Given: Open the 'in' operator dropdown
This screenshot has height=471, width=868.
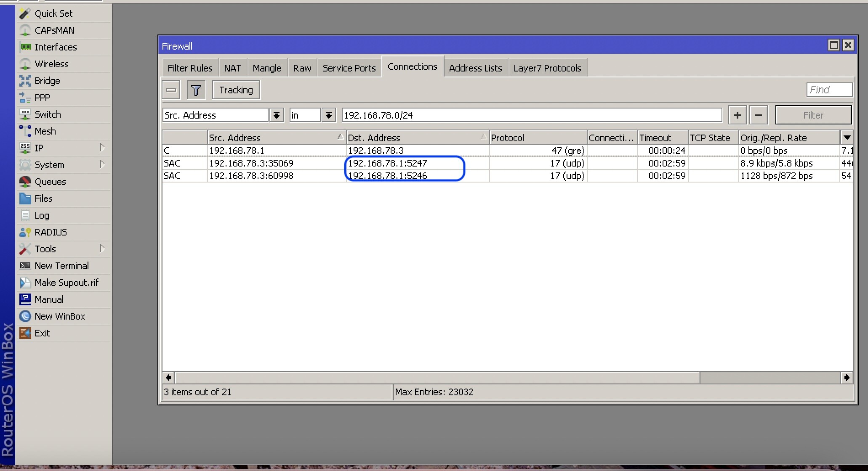Looking at the screenshot, I should (329, 115).
